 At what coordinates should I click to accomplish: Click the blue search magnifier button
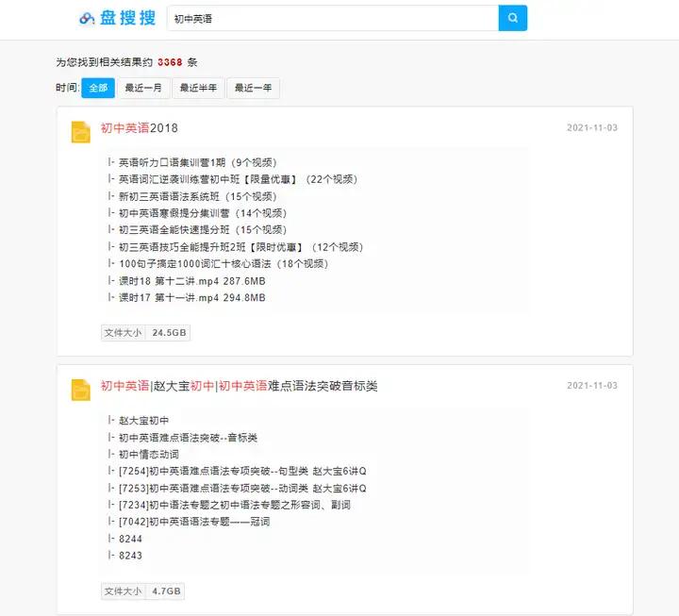pyautogui.click(x=513, y=18)
